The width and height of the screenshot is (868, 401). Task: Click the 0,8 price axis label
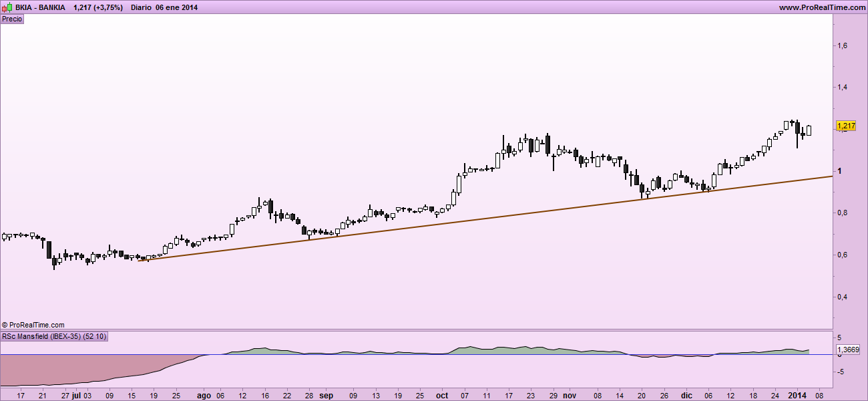[842, 213]
